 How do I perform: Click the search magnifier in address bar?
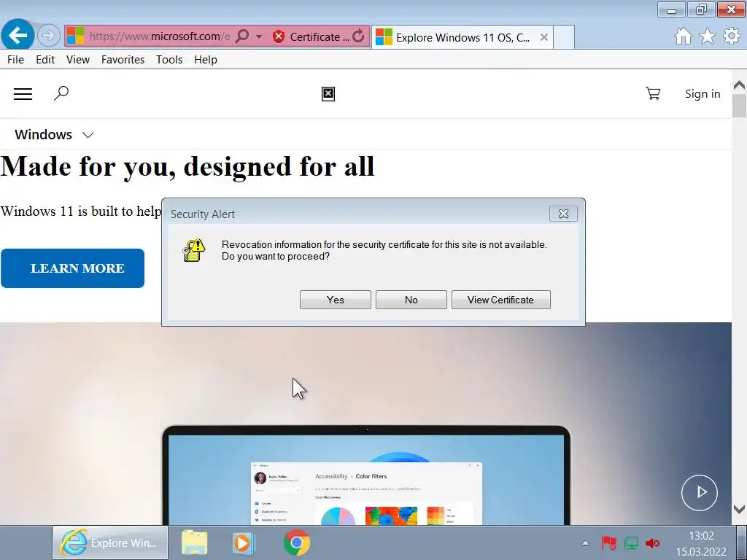click(x=242, y=36)
